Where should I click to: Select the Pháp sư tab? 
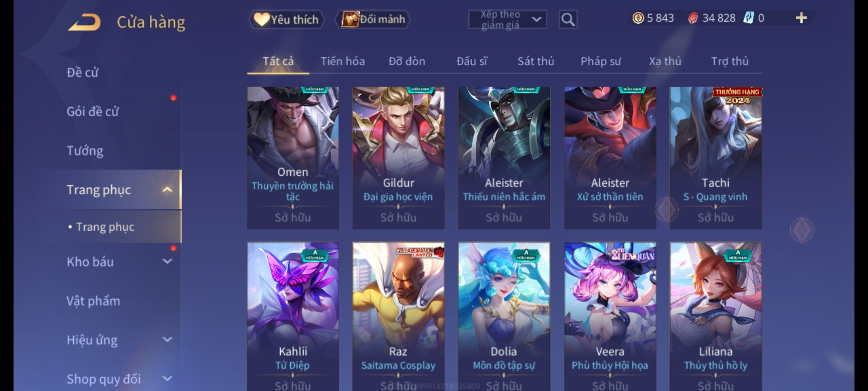tap(600, 61)
